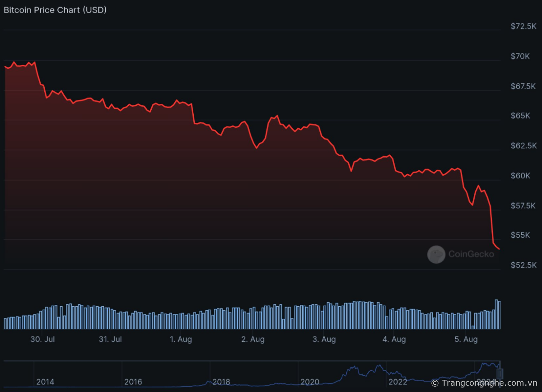Jump to 2014 in the range navigator
This screenshot has height=392, width=542.
tap(45, 382)
